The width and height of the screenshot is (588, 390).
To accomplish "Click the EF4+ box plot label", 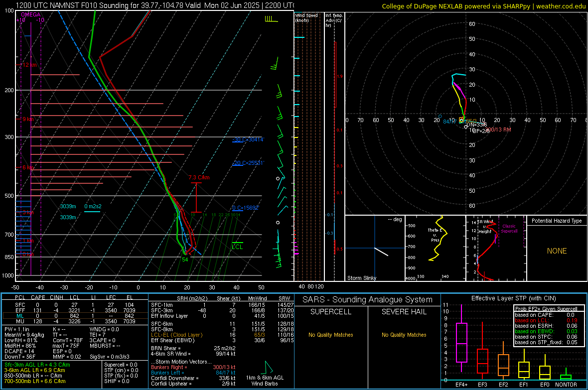I will click(461, 385).
